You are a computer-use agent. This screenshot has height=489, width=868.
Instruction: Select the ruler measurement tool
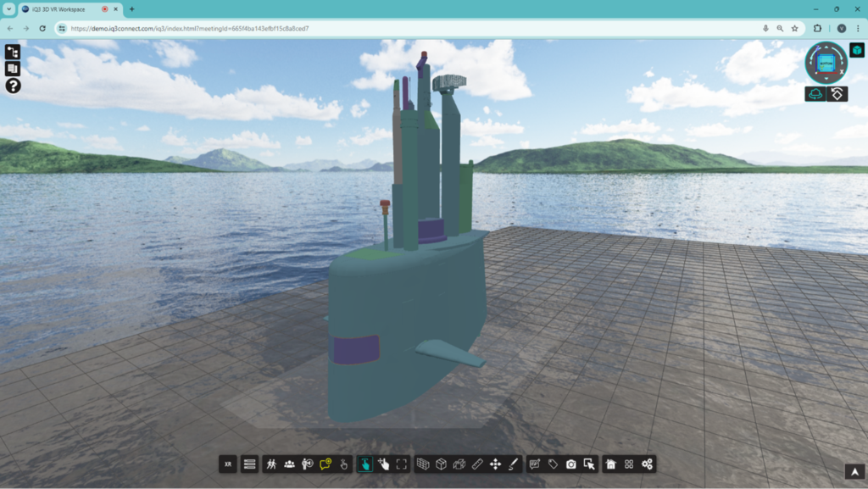point(477,464)
